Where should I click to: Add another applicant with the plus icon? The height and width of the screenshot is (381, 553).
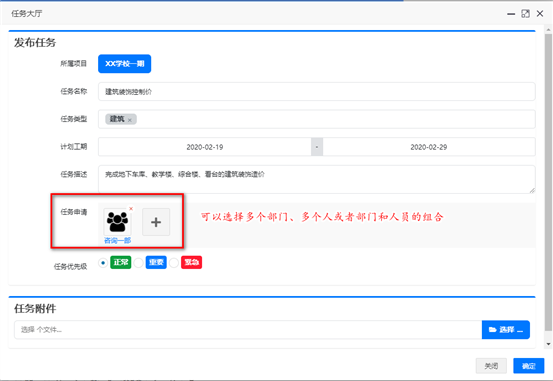click(x=156, y=222)
